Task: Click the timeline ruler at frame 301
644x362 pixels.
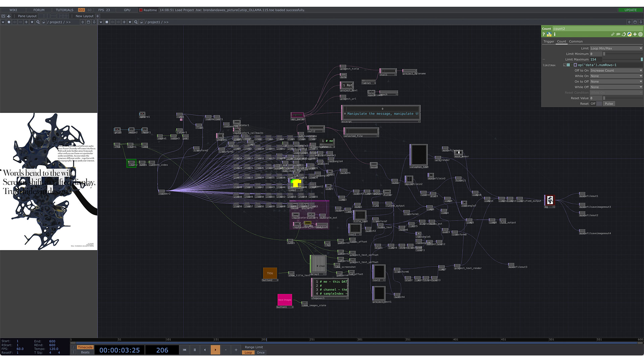Action: (360, 340)
